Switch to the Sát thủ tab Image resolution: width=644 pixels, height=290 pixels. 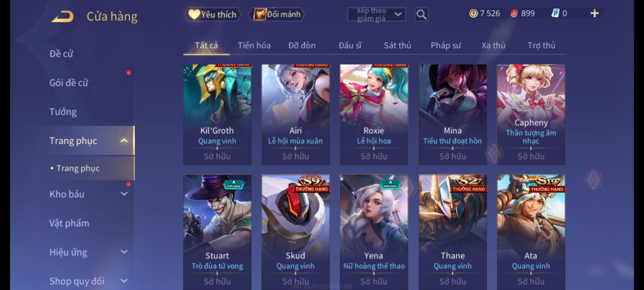pyautogui.click(x=397, y=45)
